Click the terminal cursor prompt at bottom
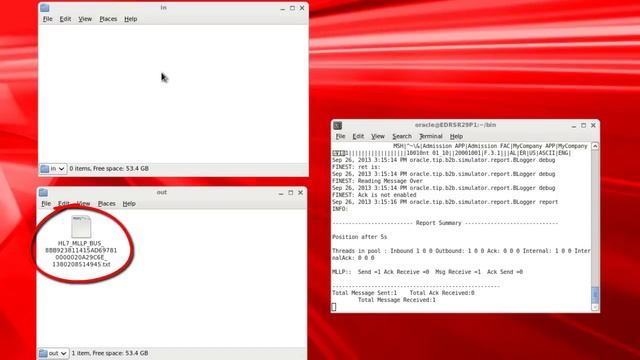This screenshot has width=640, height=360. click(x=334, y=307)
